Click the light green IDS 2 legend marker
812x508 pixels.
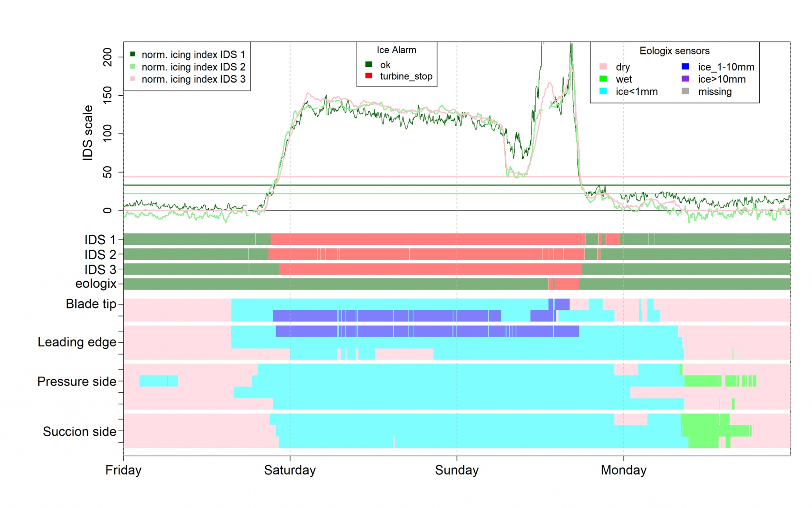pyautogui.click(x=133, y=67)
